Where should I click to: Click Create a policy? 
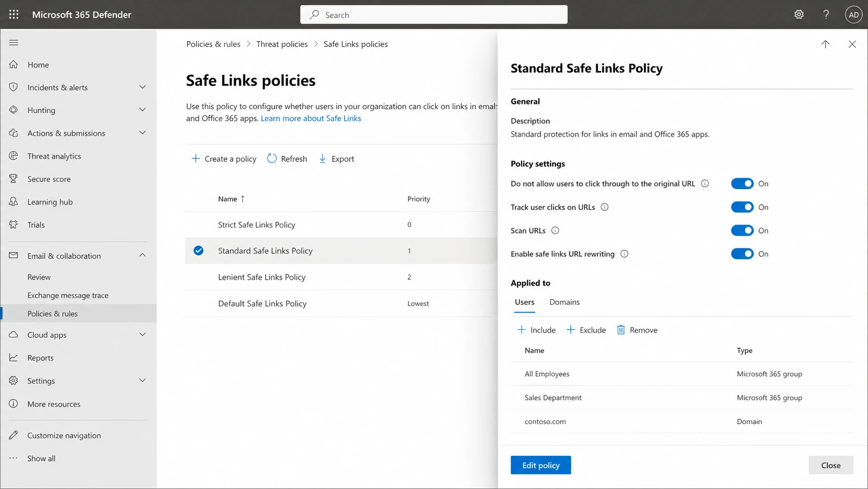click(224, 158)
